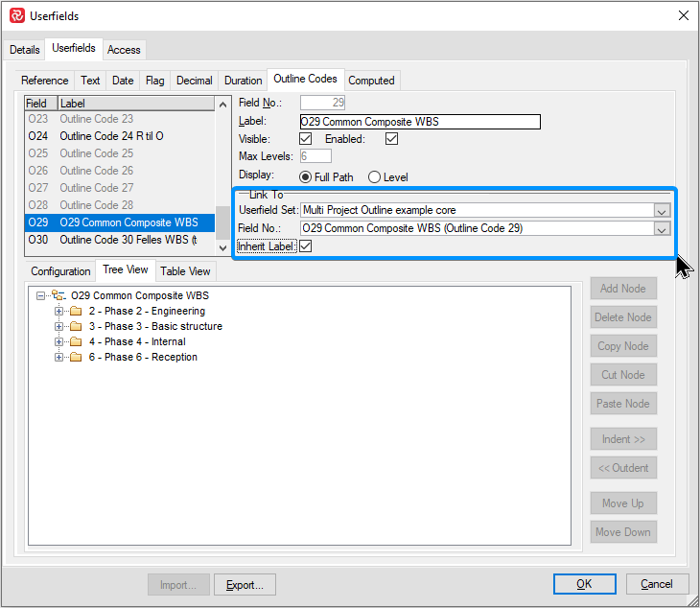
Task: Click the OK button
Action: (x=584, y=584)
